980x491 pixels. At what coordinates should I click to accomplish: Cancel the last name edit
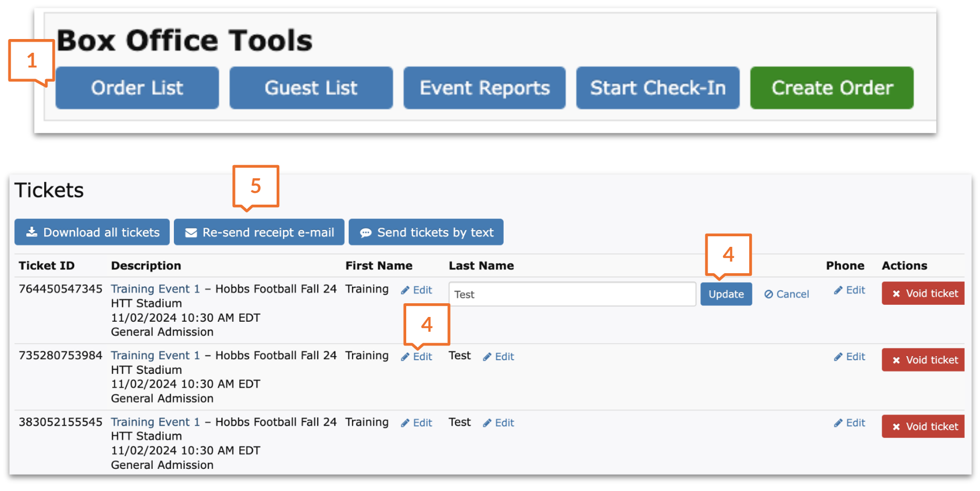point(787,294)
